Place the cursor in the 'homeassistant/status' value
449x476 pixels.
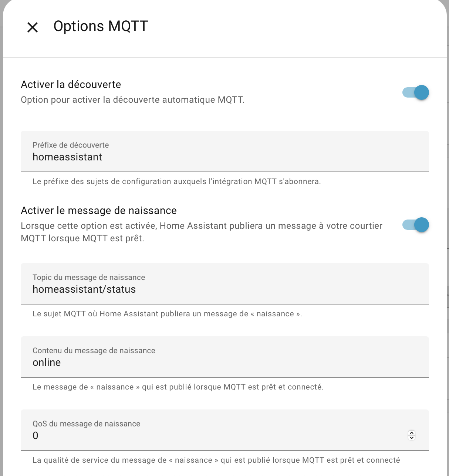(x=84, y=289)
